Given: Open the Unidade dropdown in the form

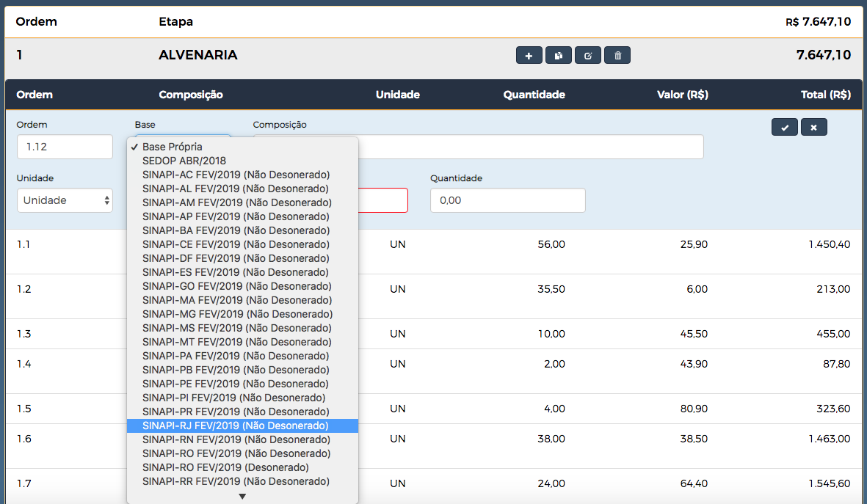Looking at the screenshot, I should click(x=65, y=200).
